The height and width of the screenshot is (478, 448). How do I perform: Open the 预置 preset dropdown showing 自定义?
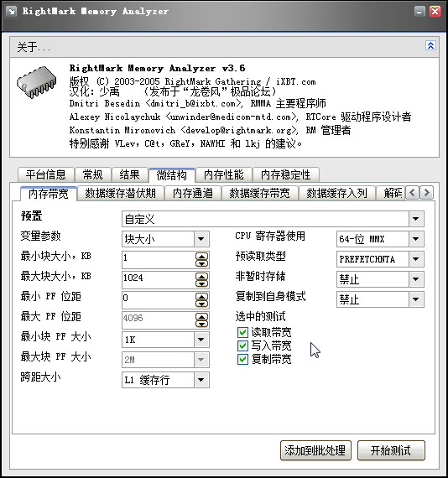[273, 219]
